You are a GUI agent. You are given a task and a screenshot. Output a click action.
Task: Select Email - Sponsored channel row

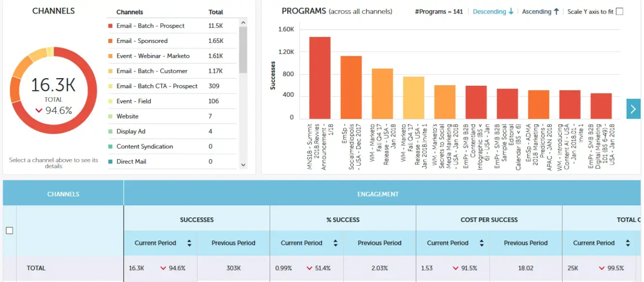point(142,41)
